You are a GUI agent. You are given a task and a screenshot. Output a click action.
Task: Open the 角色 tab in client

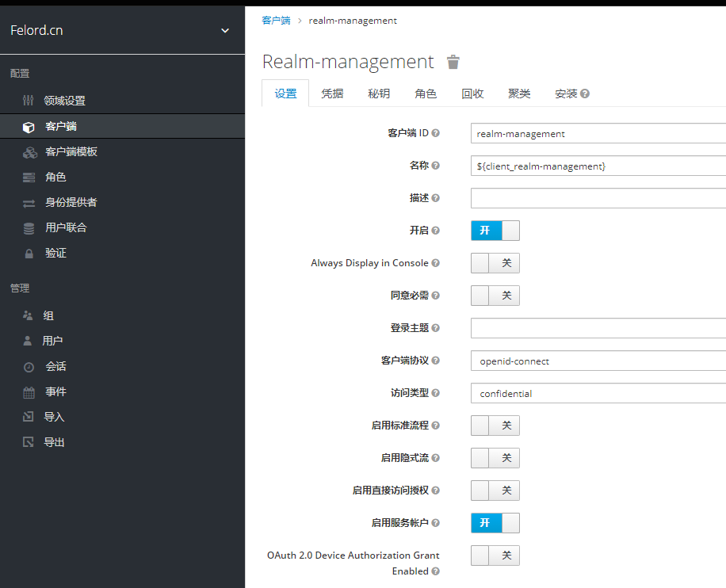pyautogui.click(x=426, y=94)
